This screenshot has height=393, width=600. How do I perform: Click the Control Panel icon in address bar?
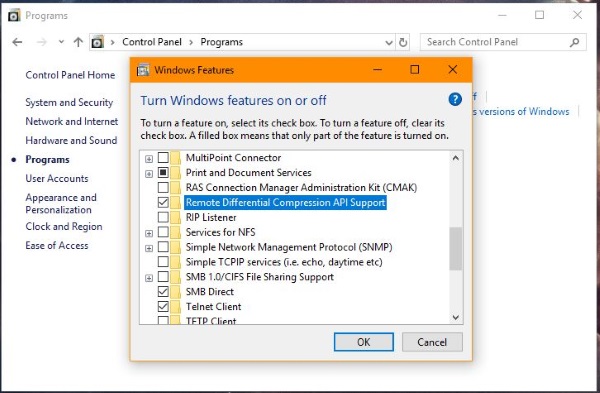click(98, 42)
